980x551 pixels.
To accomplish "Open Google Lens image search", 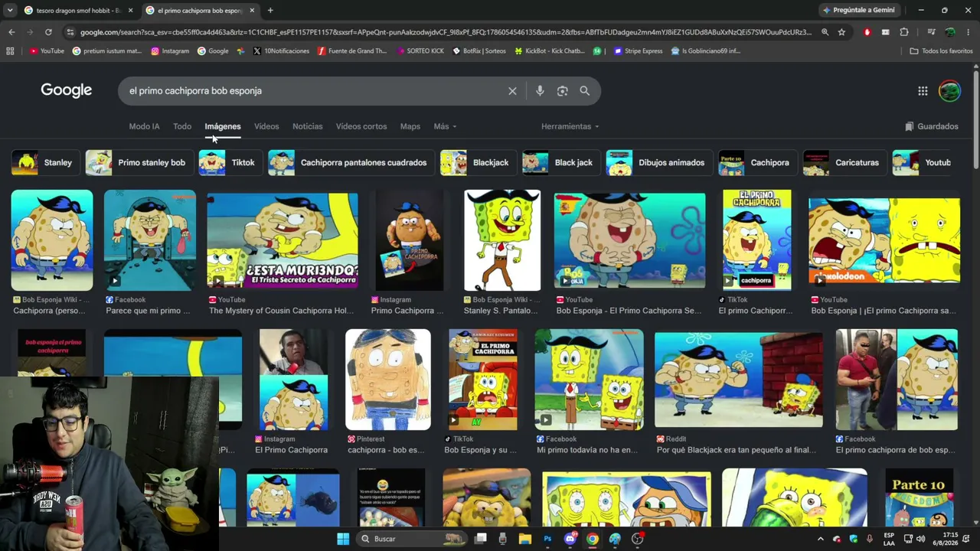I will 563,91.
